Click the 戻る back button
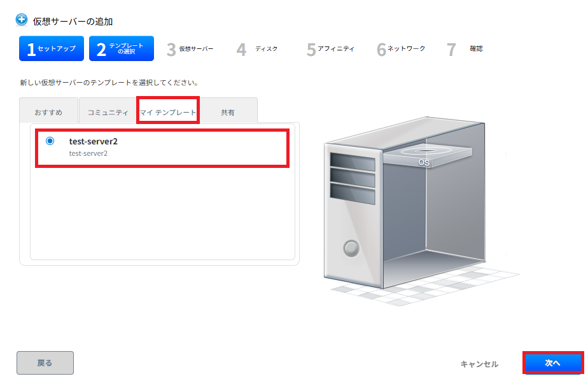Viewport: 588px width, 381px height. click(45, 363)
